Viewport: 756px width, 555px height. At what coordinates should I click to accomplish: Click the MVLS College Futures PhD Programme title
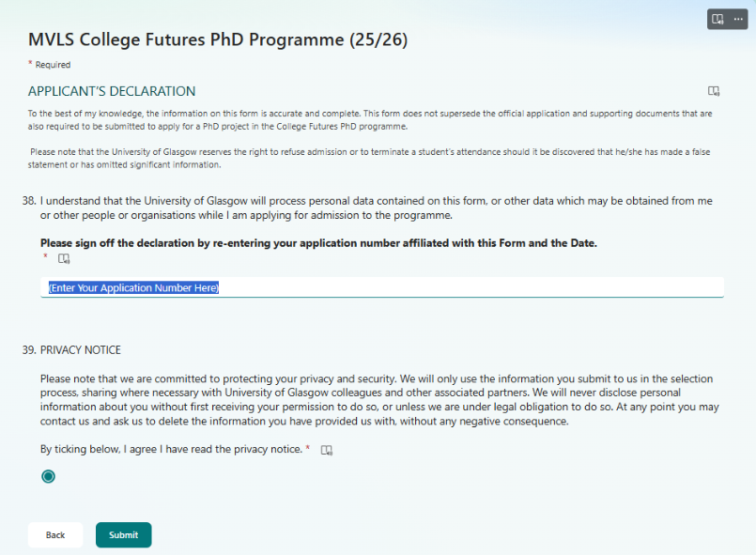click(218, 39)
